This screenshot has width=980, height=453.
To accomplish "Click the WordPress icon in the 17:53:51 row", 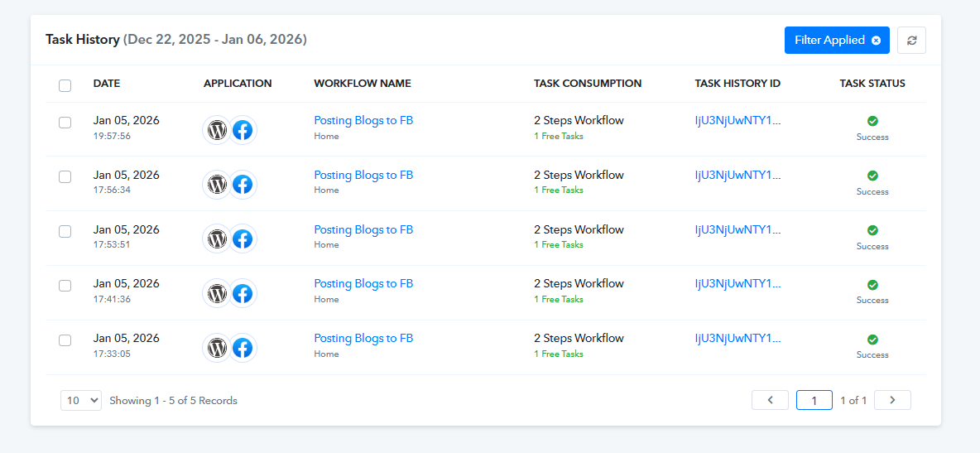I will pyautogui.click(x=217, y=239).
